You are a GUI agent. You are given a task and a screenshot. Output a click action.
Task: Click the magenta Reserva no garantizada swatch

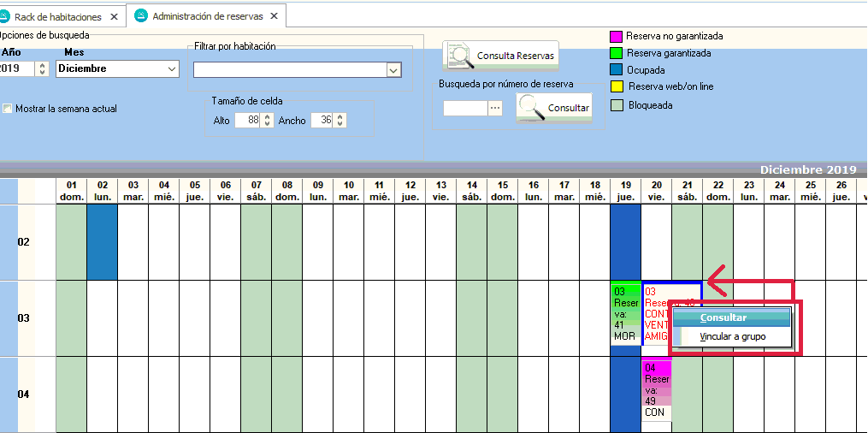(615, 37)
